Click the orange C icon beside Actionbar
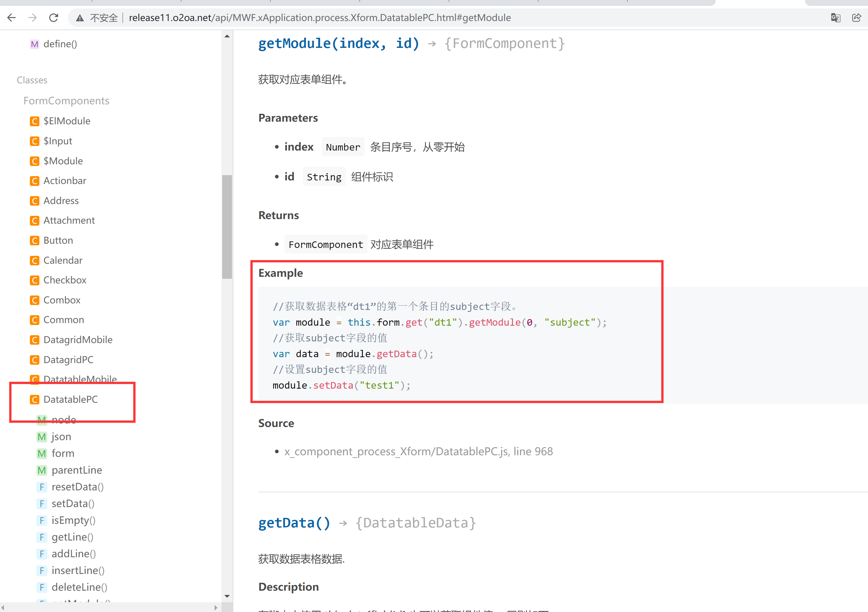The height and width of the screenshot is (612, 868). (x=34, y=181)
